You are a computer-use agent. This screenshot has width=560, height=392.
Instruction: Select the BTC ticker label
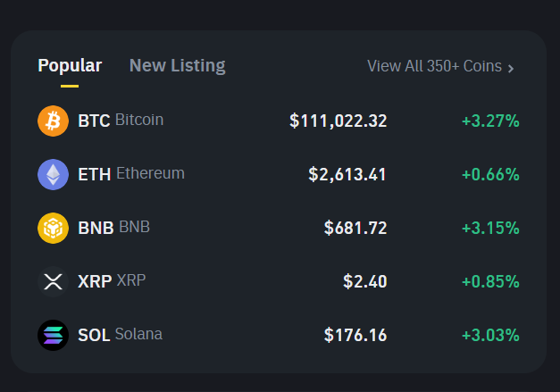coord(94,121)
